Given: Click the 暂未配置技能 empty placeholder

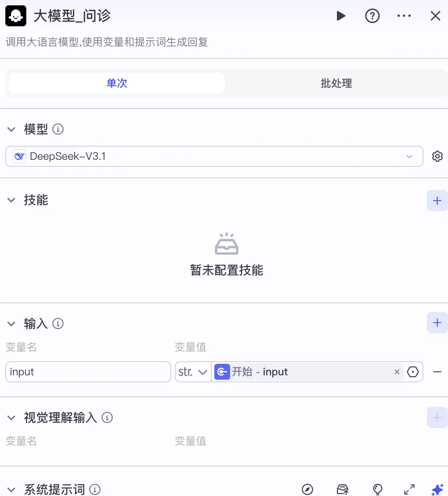Looking at the screenshot, I should point(227,255).
